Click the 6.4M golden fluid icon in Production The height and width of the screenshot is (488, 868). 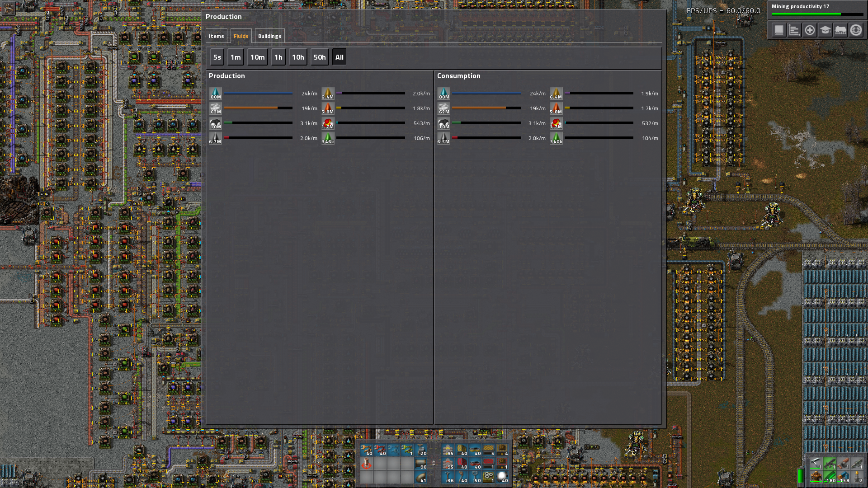328,94
